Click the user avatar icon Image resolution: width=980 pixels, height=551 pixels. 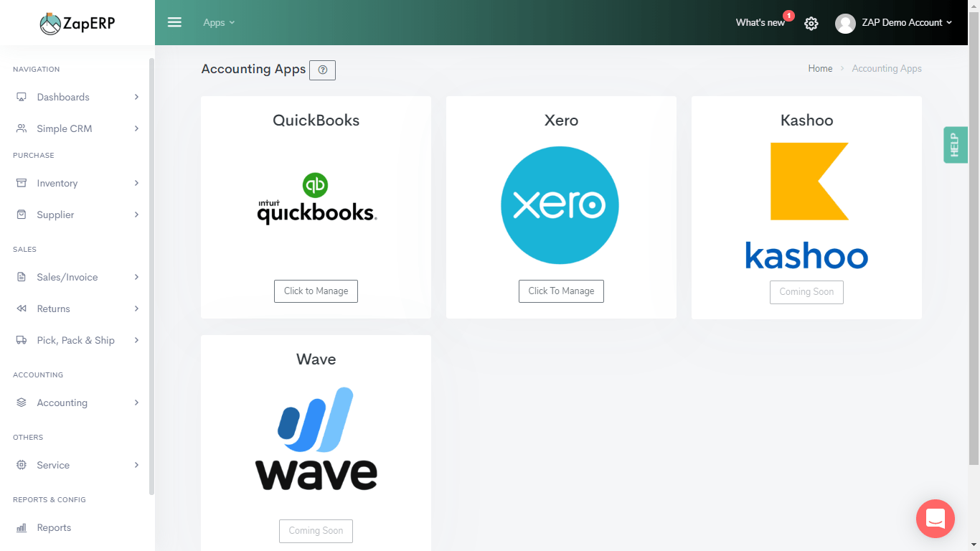[845, 23]
